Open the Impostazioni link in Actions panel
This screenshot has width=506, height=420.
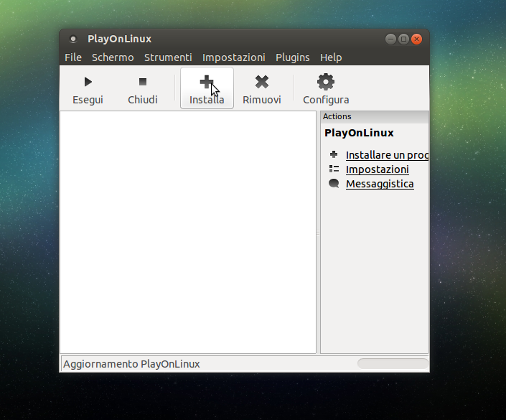pyautogui.click(x=378, y=169)
